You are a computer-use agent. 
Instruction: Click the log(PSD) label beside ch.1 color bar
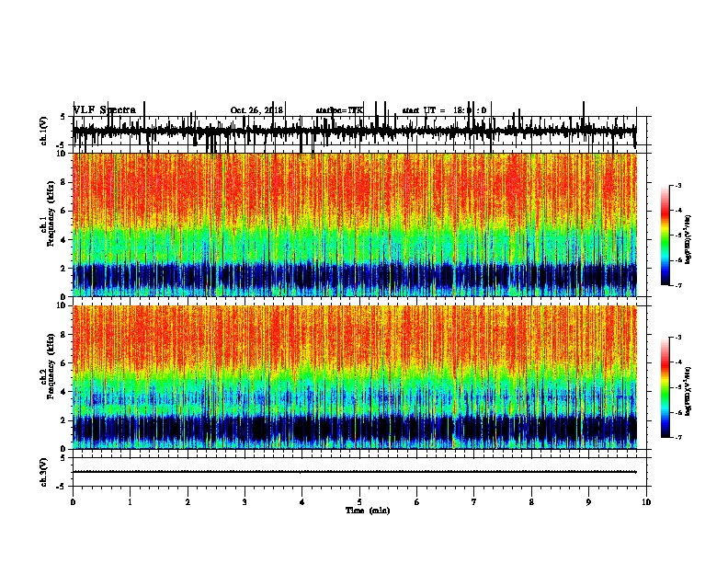coord(688,240)
